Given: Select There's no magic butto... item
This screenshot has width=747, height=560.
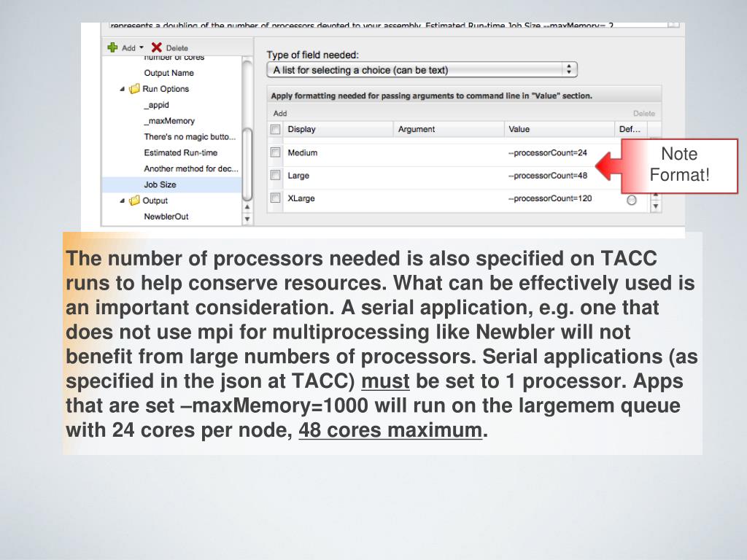Looking at the screenshot, I should pyautogui.click(x=190, y=136).
